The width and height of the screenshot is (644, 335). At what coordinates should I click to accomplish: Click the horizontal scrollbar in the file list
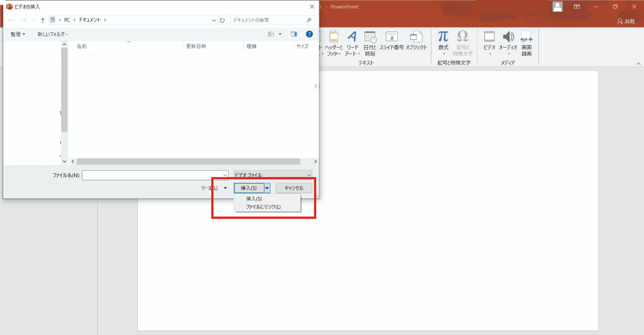[x=188, y=161]
